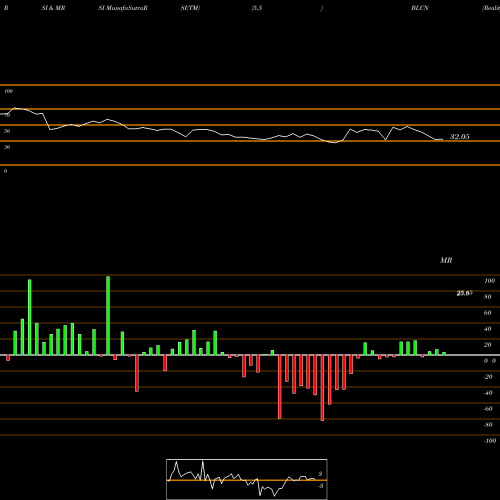Click the -60 label on the MR axis
Viewport: 500px width, 500px height.
point(488,409)
